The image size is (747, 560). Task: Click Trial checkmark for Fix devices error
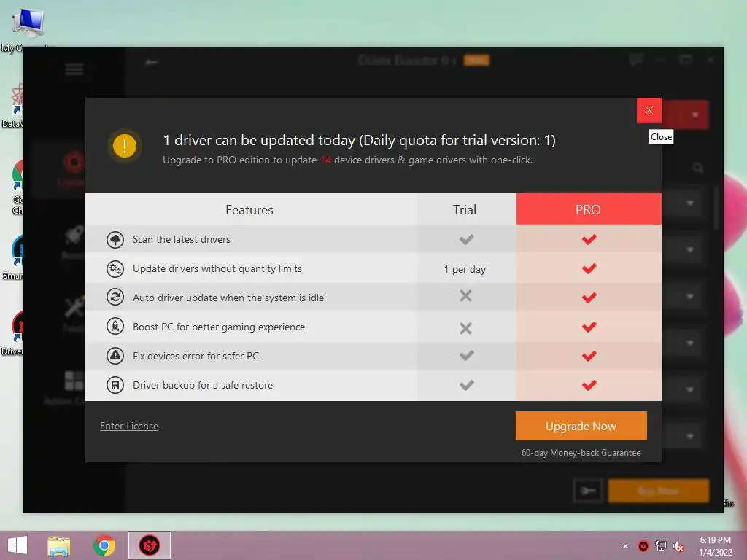[466, 355]
